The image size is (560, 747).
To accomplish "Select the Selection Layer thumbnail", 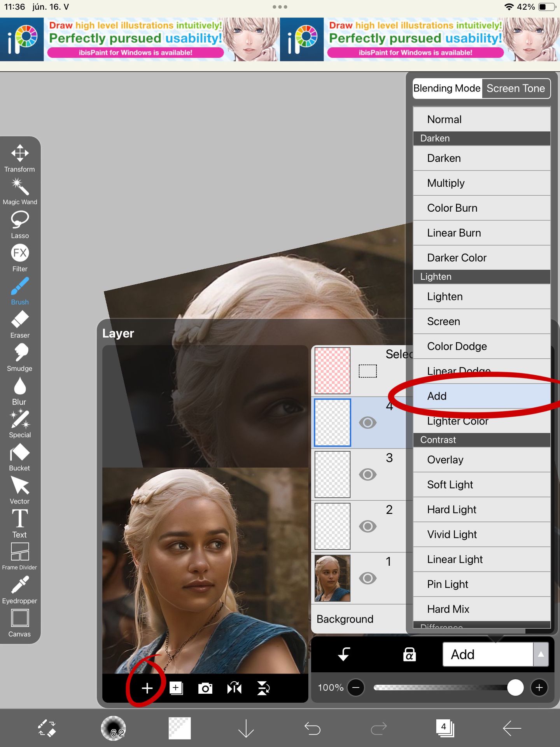I will [332, 371].
